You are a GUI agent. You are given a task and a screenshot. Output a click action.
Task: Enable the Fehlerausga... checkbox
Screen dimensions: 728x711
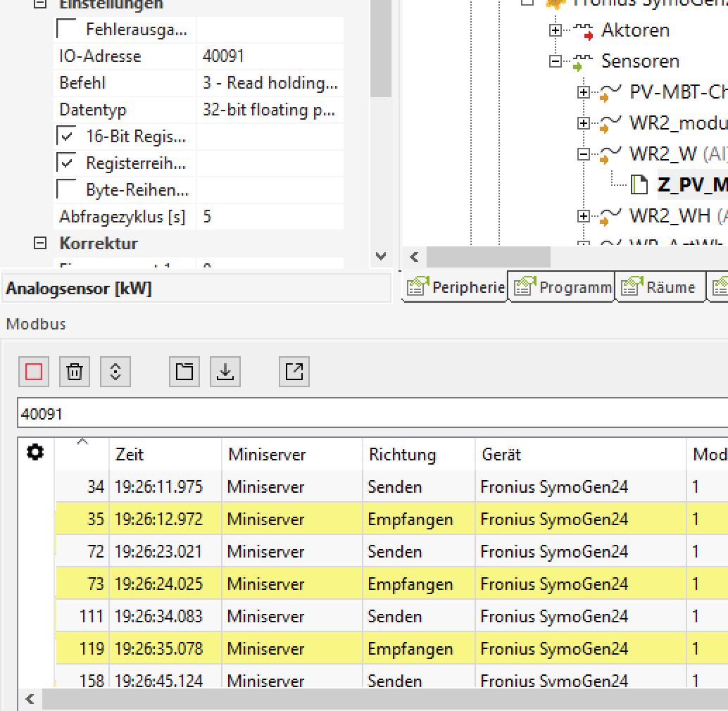[66, 29]
